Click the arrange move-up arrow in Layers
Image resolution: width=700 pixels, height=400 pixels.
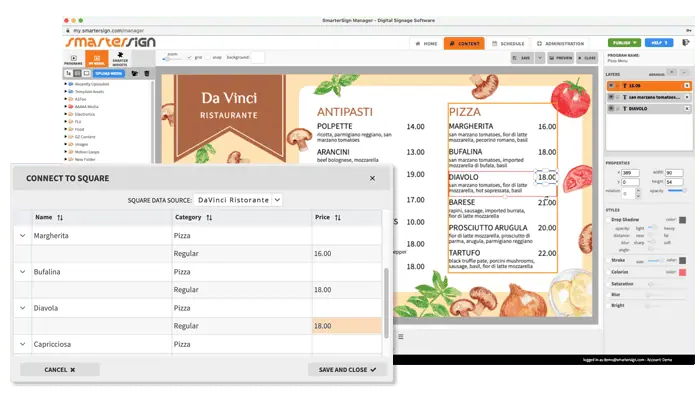[672, 72]
